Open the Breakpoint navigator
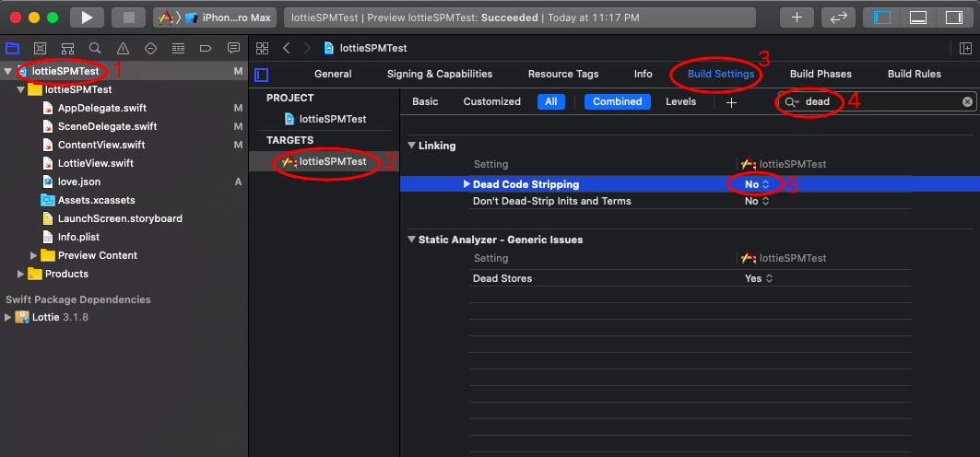 pyautogui.click(x=206, y=48)
